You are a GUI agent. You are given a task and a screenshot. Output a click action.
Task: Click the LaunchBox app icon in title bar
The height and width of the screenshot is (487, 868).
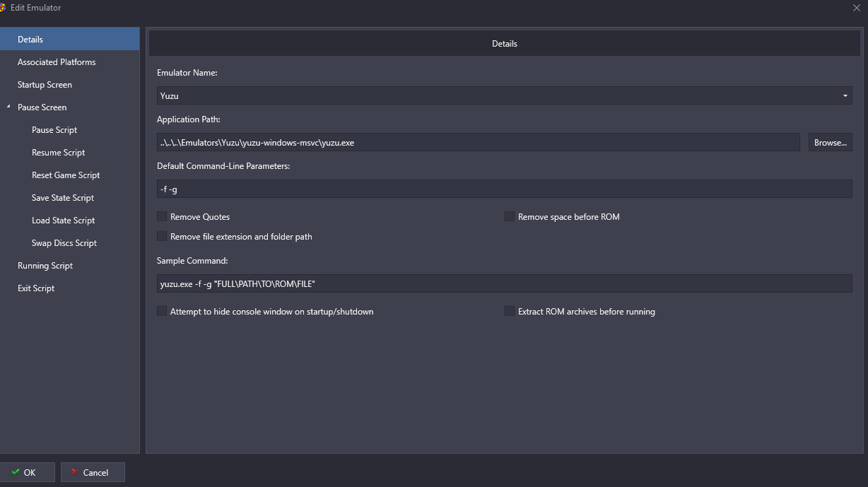[3, 8]
